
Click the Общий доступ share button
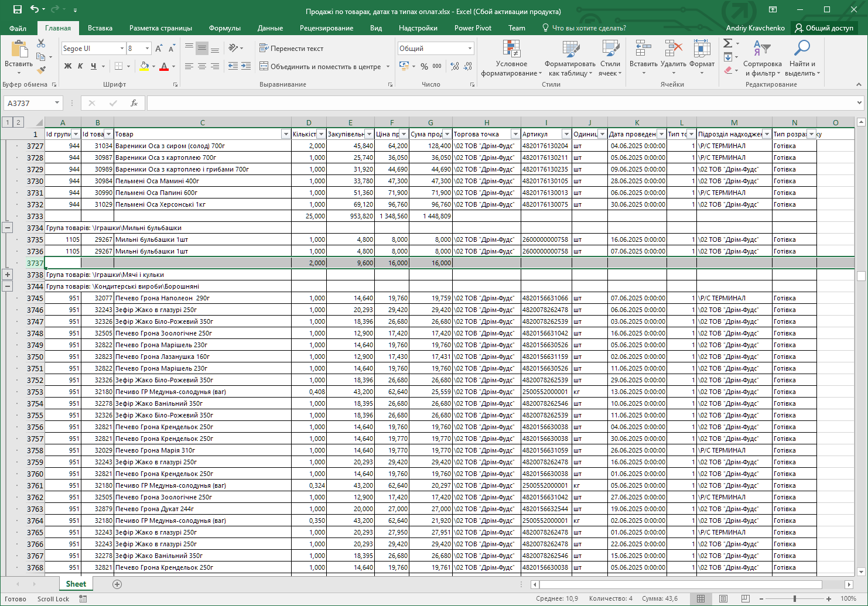click(x=823, y=28)
